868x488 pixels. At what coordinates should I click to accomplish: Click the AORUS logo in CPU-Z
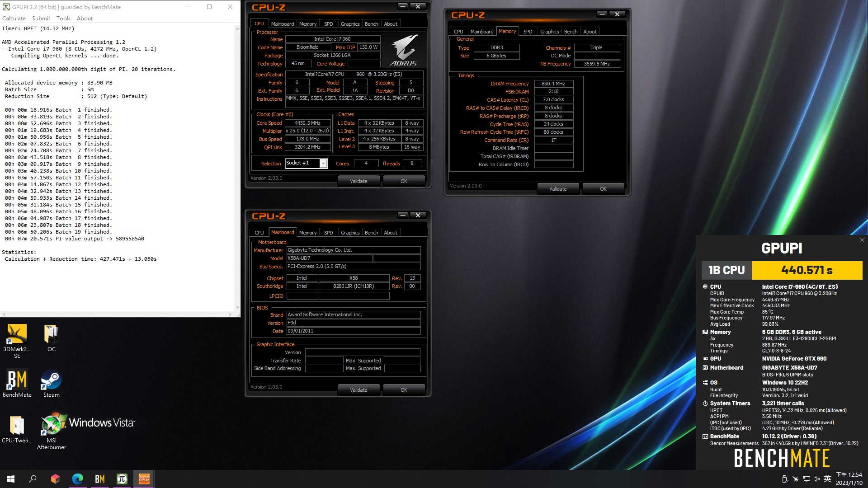pos(404,50)
